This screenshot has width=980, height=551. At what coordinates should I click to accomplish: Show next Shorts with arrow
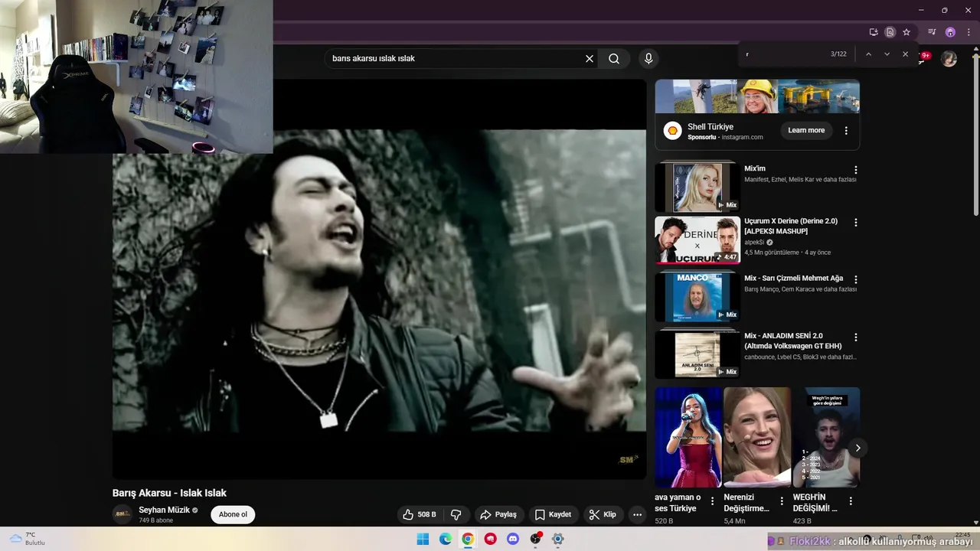tap(857, 448)
